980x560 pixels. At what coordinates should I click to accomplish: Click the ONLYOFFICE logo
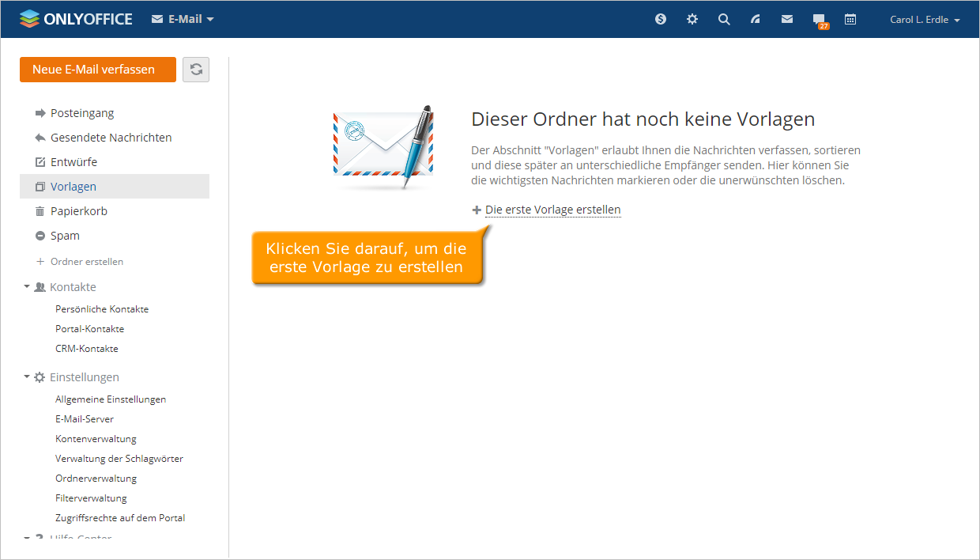point(76,19)
